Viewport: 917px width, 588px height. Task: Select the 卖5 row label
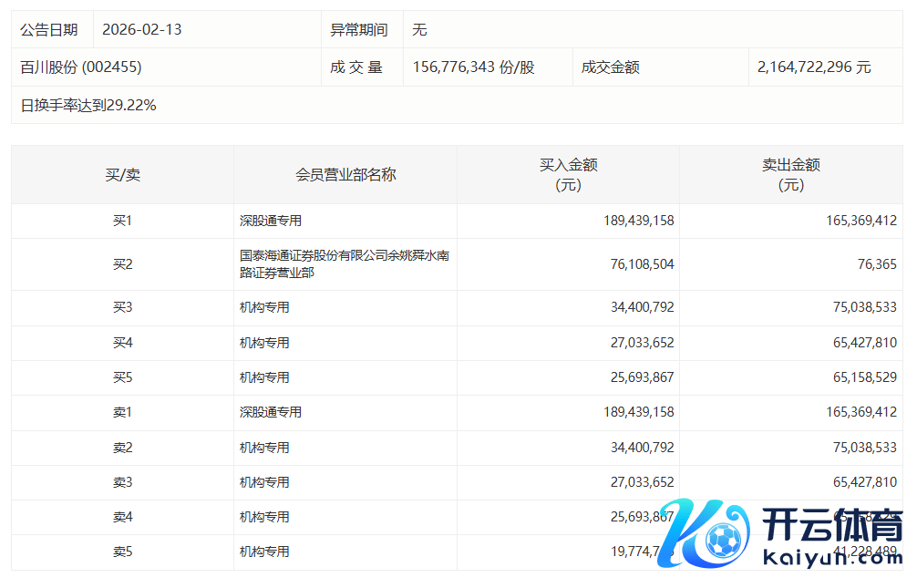pyautogui.click(x=122, y=552)
